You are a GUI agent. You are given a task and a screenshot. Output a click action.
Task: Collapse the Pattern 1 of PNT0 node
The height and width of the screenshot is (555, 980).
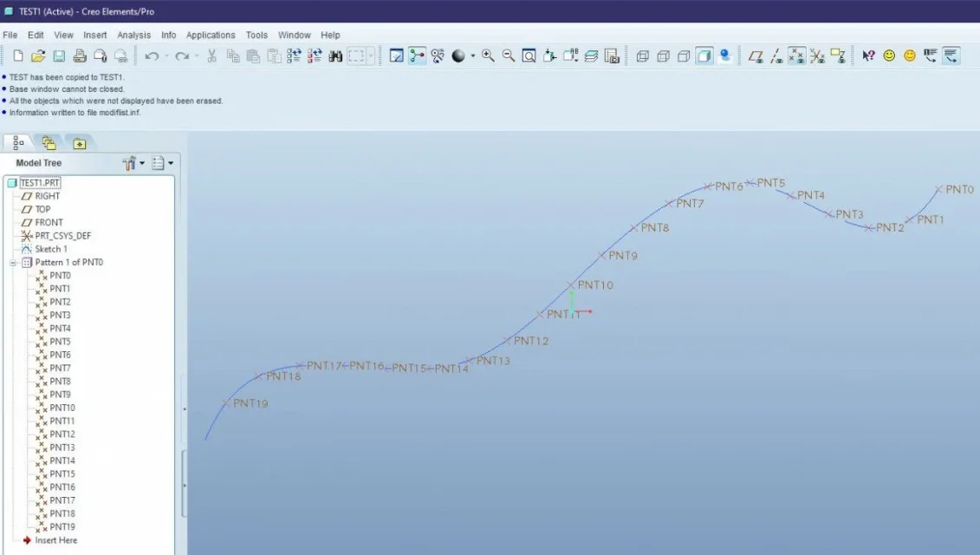point(12,263)
